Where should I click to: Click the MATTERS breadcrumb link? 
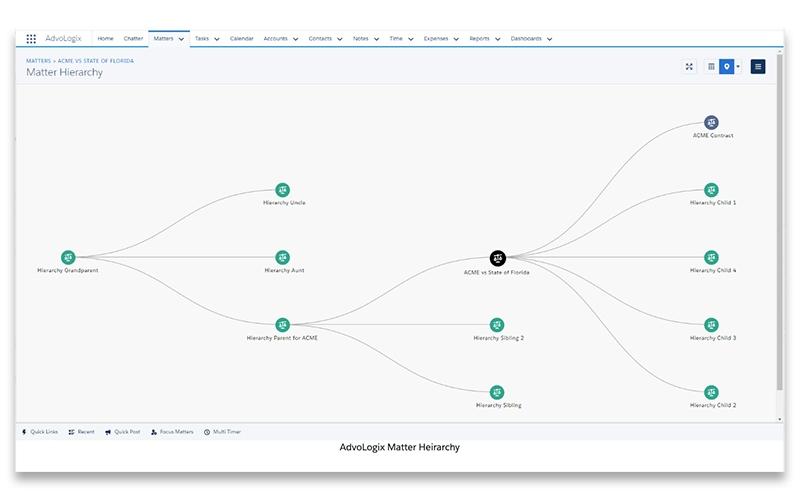click(x=38, y=61)
